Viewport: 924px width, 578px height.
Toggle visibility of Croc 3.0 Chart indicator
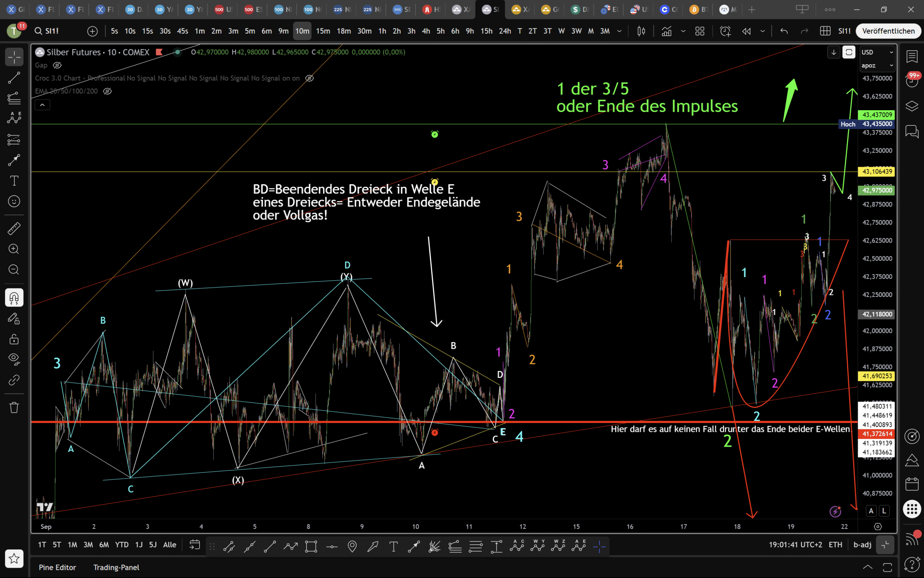click(309, 78)
